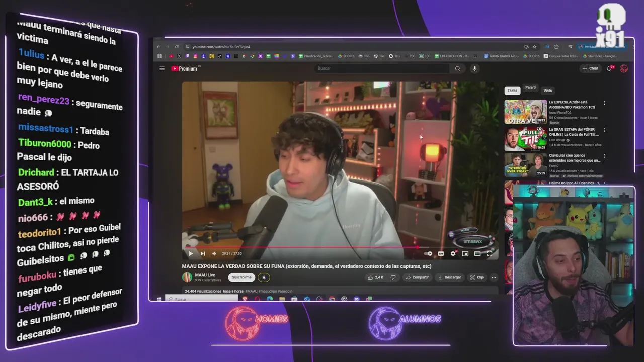Select the Visto filter chip

[x=547, y=90]
